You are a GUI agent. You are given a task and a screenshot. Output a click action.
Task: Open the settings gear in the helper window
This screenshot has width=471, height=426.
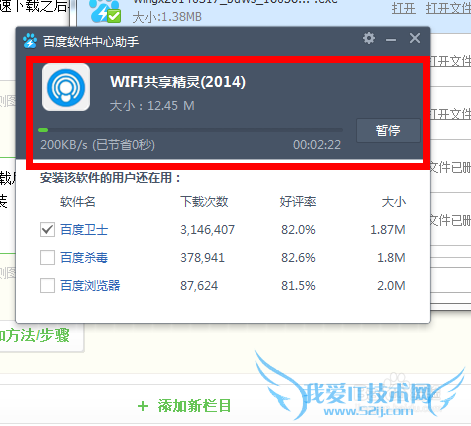point(369,38)
